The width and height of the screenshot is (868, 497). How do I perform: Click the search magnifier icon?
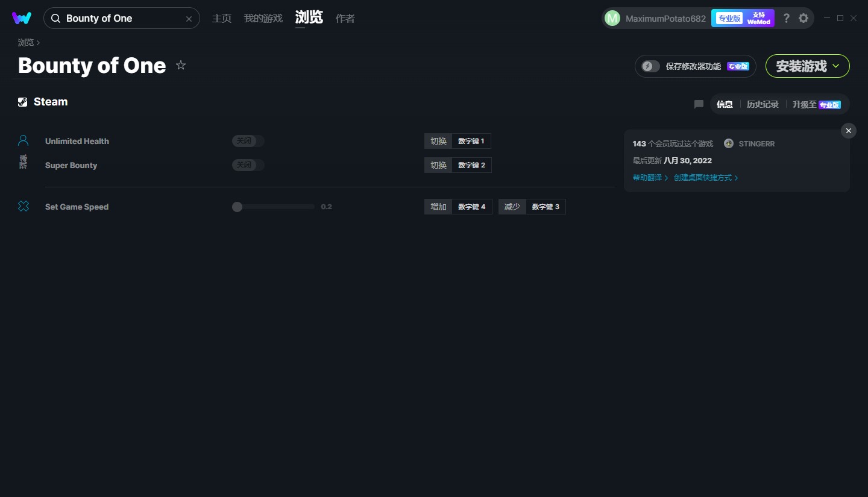(55, 19)
